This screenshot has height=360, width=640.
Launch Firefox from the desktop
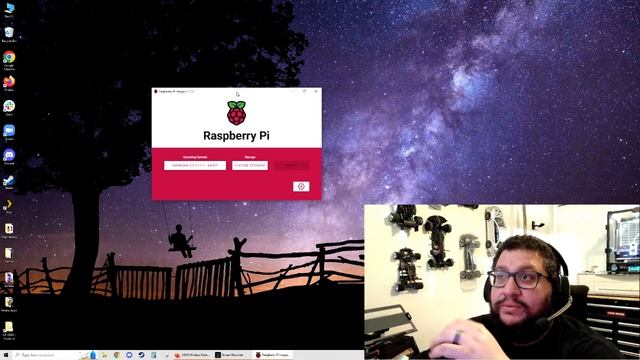point(9,83)
